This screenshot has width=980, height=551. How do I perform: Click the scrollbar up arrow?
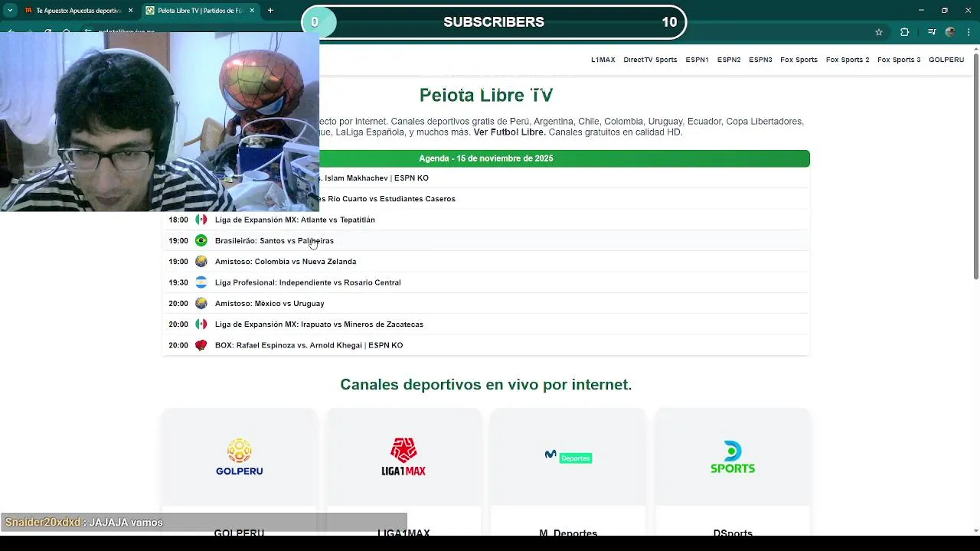[x=975, y=50]
